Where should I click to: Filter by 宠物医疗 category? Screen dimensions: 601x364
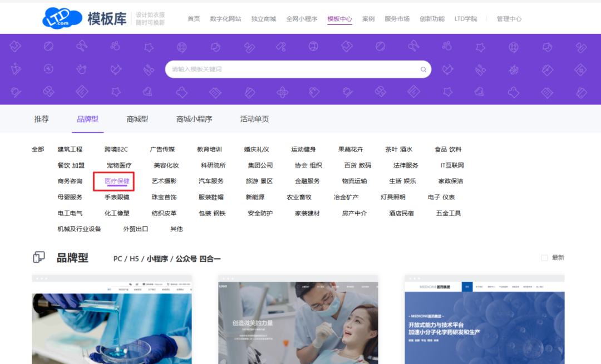click(119, 166)
